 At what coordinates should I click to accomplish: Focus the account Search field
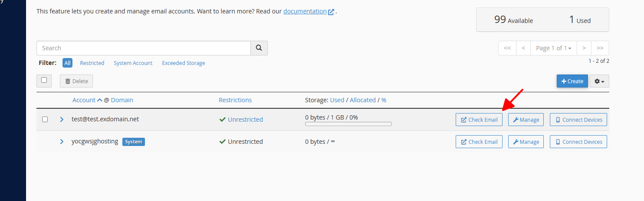pos(144,48)
